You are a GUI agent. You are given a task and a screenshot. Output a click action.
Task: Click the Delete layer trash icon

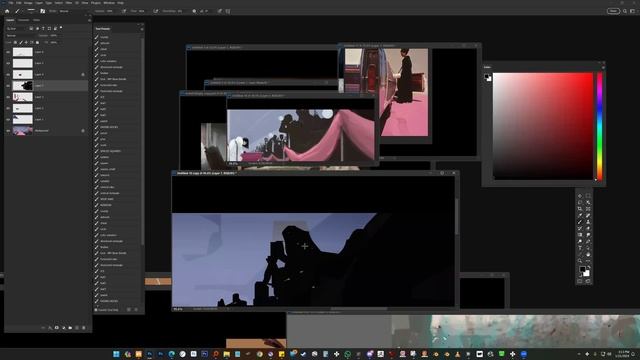point(84,328)
